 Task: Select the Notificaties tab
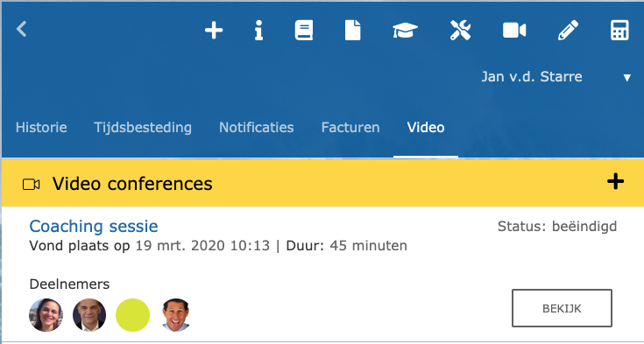(x=256, y=127)
